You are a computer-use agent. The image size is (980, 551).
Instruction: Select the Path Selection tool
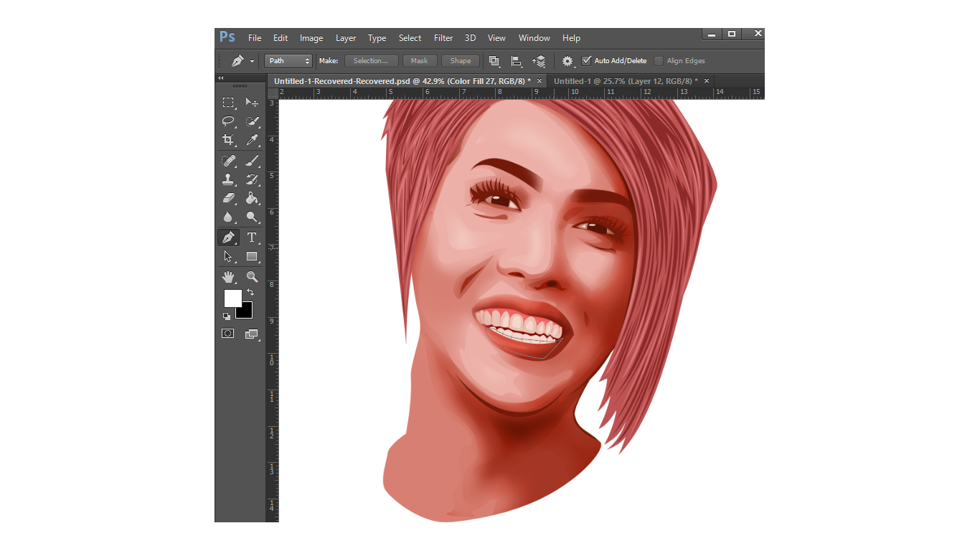tap(228, 256)
